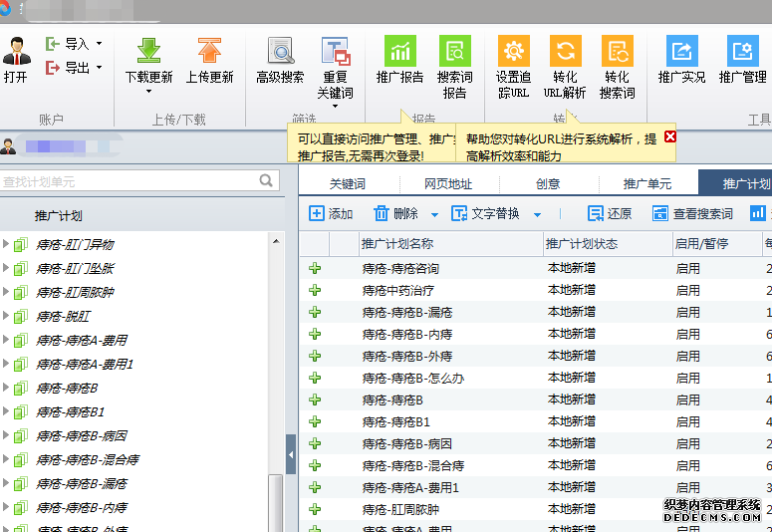The image size is (772, 532).
Task: Click the 还原 button
Action: pos(610,214)
